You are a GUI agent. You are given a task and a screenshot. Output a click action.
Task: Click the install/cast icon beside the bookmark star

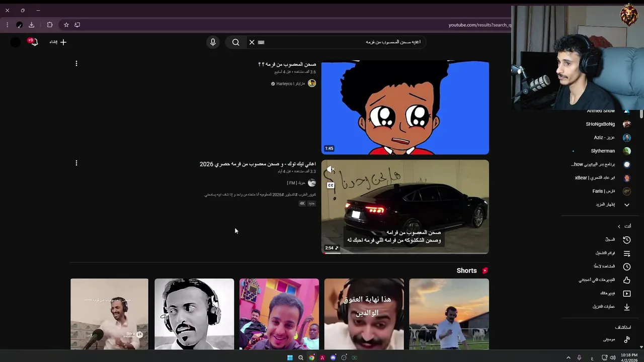coord(77,25)
